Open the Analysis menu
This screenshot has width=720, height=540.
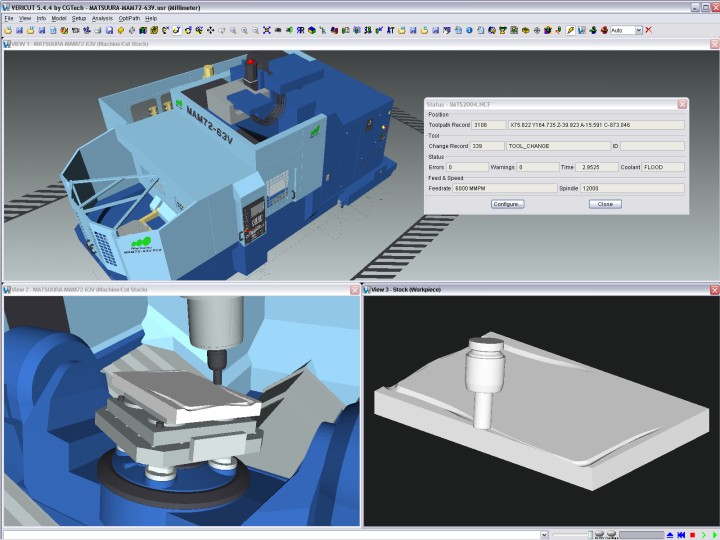click(x=102, y=18)
